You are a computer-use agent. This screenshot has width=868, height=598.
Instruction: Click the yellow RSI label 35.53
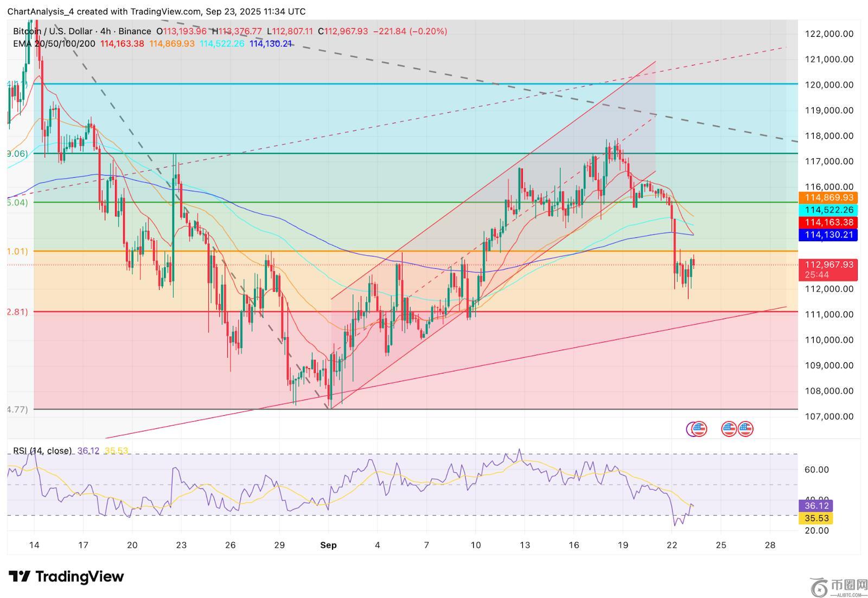click(816, 518)
